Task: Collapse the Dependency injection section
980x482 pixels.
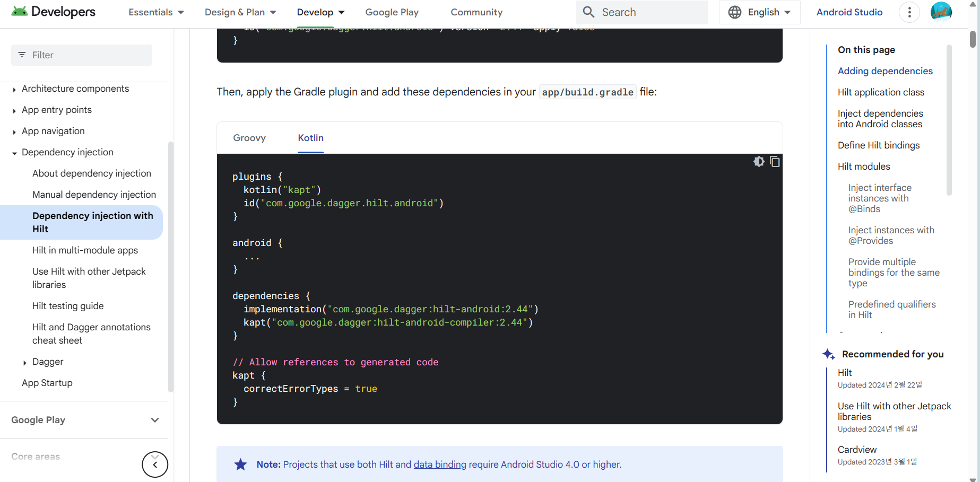Action: [x=14, y=153]
